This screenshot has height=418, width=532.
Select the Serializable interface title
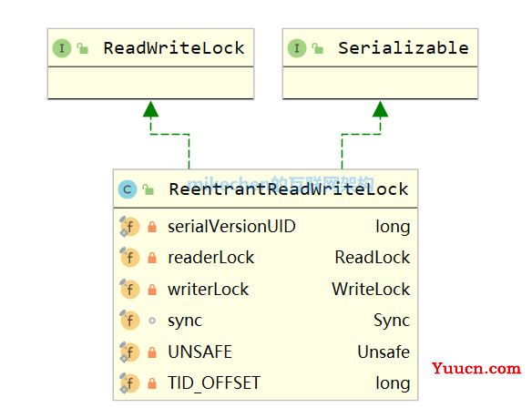tap(404, 48)
